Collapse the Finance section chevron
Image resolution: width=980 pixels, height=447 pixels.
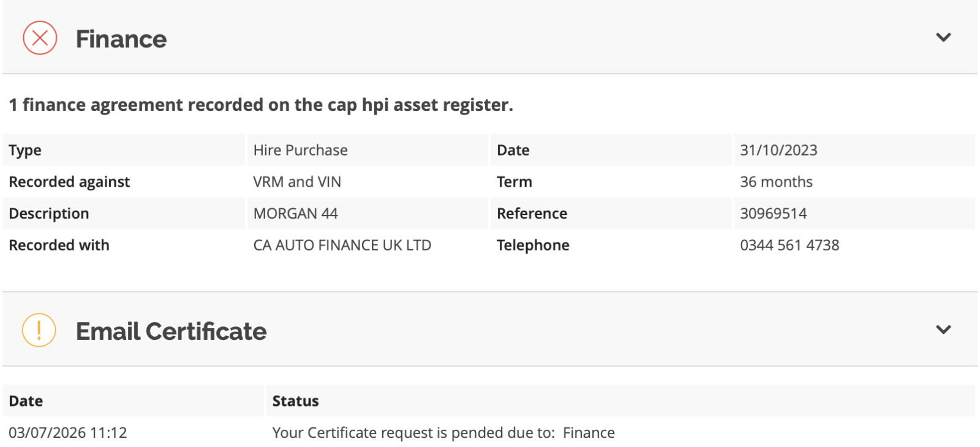tap(943, 37)
